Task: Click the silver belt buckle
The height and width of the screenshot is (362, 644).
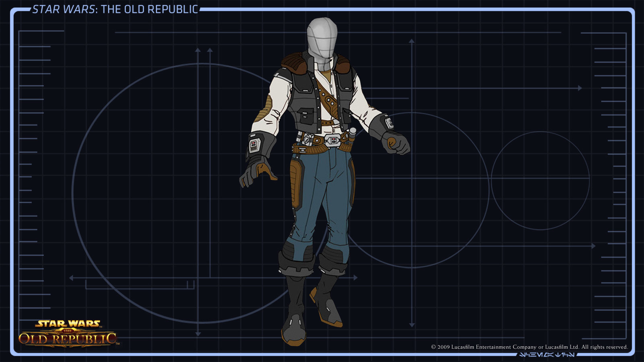Action: pos(333,140)
